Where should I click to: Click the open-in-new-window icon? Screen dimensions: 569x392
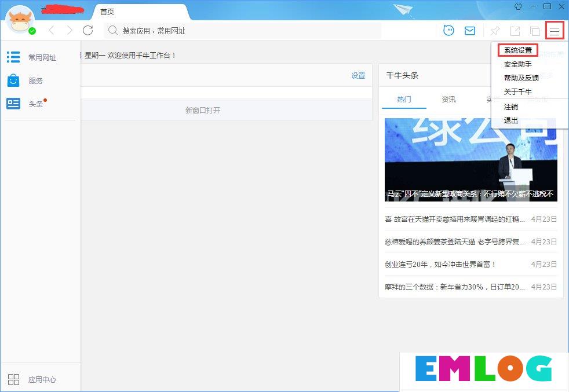click(515, 31)
